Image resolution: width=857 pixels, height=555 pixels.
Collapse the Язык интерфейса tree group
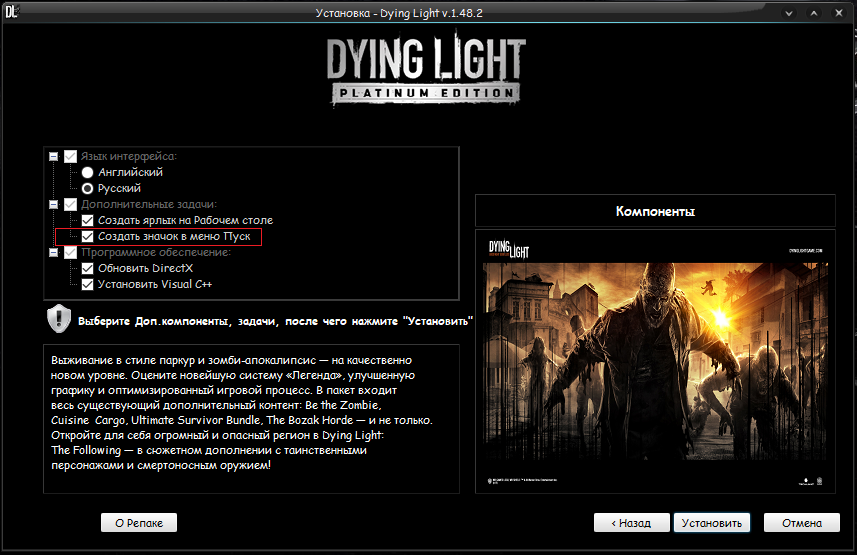[x=52, y=156]
